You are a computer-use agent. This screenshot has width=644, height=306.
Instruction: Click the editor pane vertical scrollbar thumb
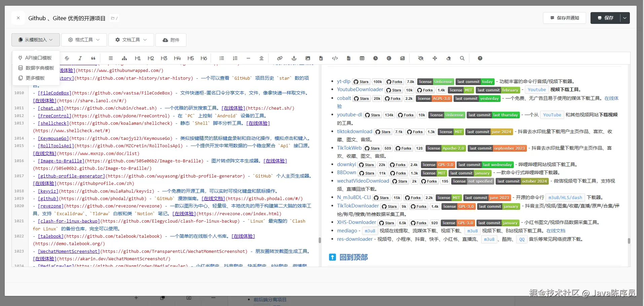(320, 240)
